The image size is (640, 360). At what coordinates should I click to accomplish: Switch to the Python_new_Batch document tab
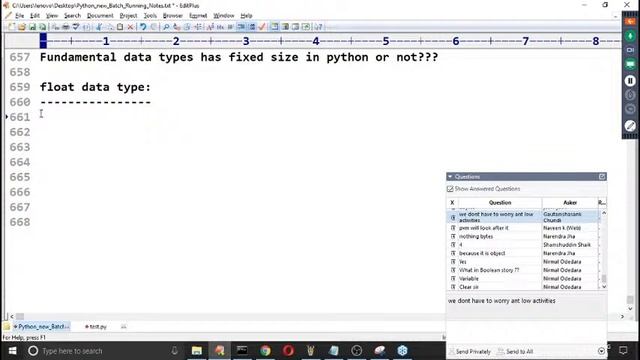[x=42, y=327]
